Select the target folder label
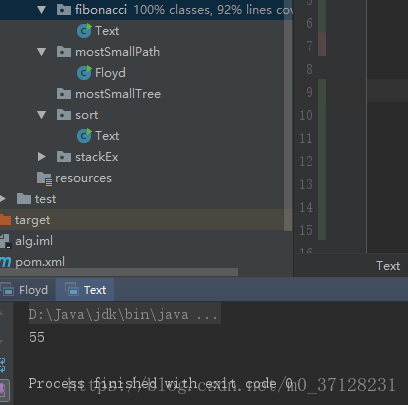 [x=32, y=220]
